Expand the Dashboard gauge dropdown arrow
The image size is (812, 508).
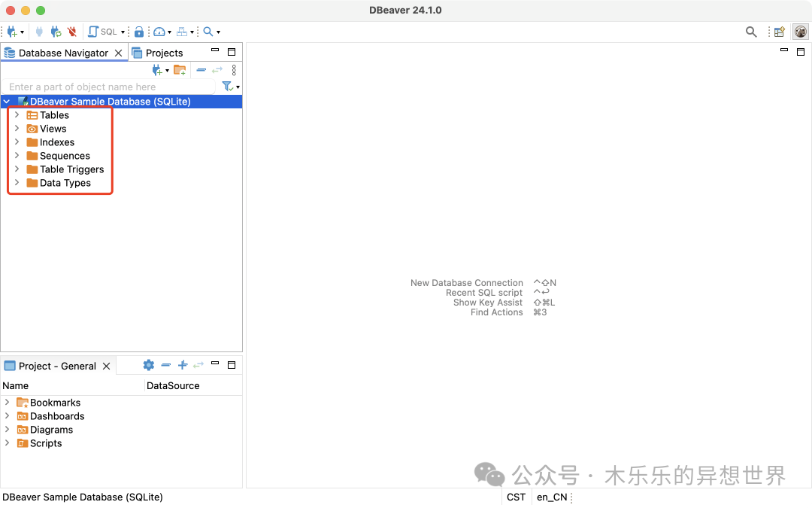point(169,32)
